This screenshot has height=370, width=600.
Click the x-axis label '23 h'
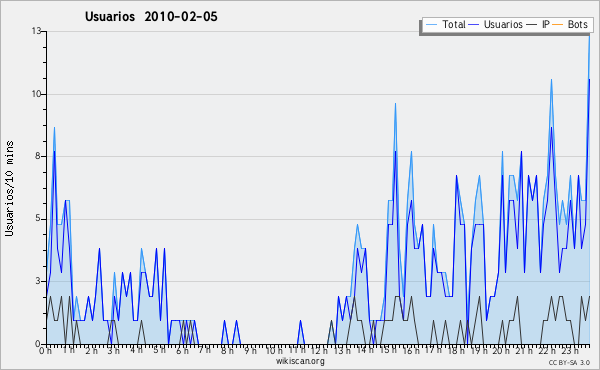[x=570, y=350]
